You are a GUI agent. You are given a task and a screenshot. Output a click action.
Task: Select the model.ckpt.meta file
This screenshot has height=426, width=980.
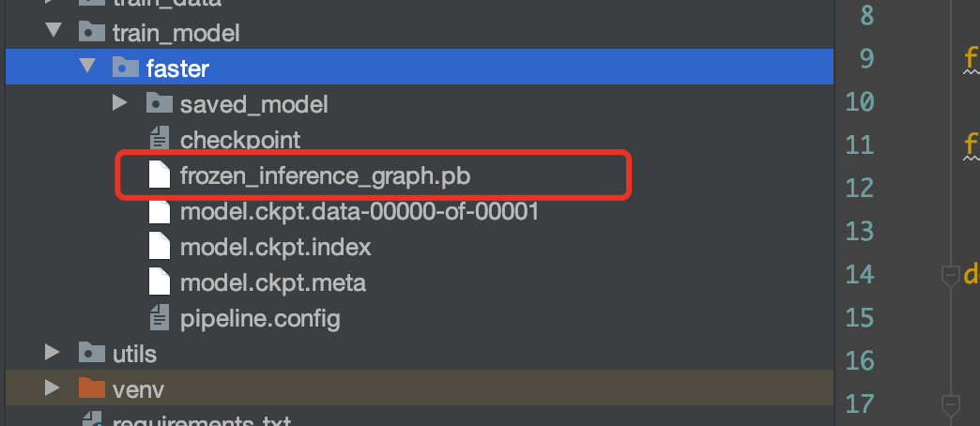273,283
